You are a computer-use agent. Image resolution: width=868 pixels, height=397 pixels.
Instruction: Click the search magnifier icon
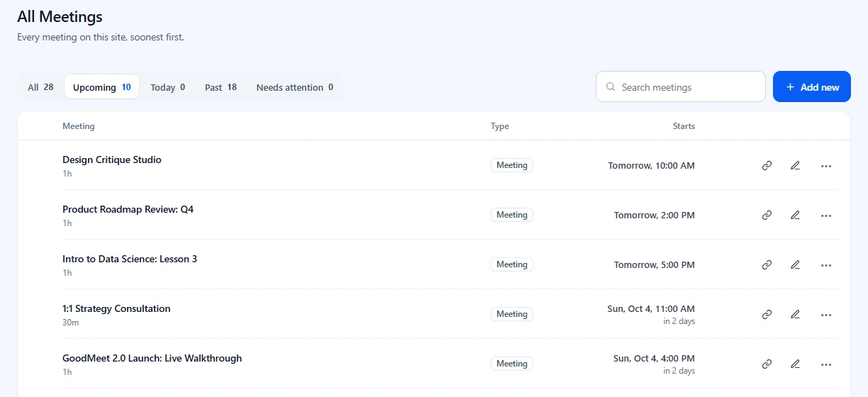(x=611, y=87)
